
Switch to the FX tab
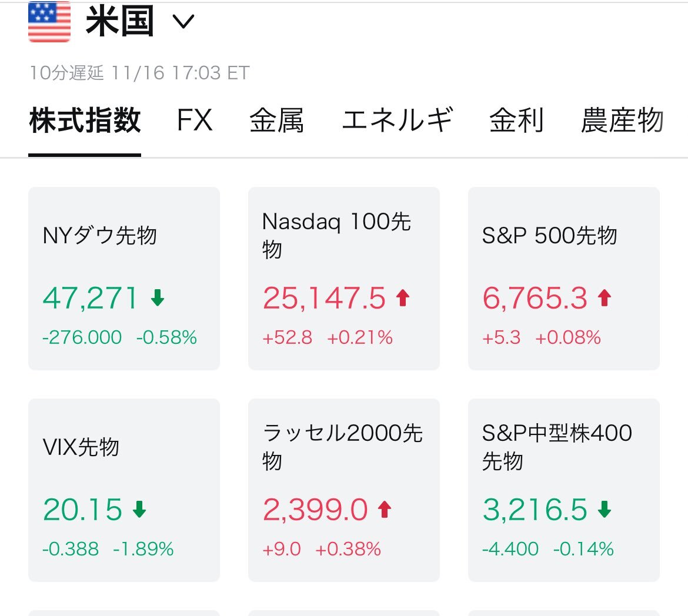(x=195, y=120)
